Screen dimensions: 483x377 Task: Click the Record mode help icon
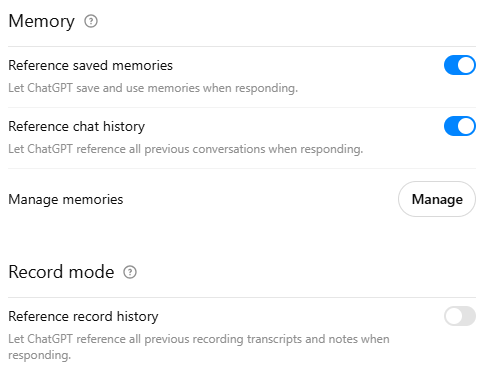(130, 272)
